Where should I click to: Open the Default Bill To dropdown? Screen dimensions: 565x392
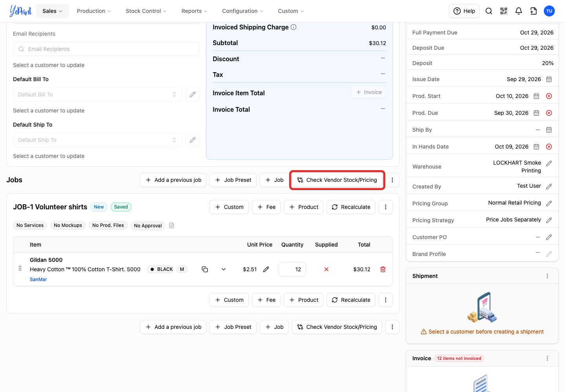(98, 94)
